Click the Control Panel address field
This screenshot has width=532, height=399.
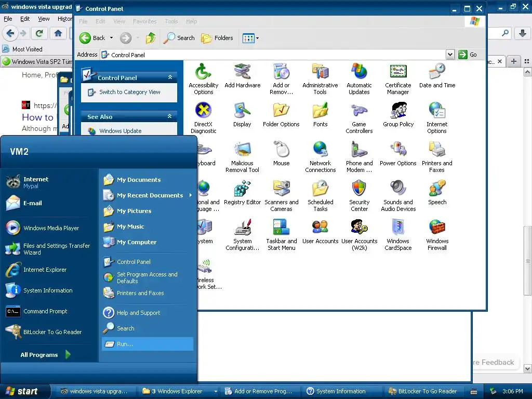click(273, 55)
